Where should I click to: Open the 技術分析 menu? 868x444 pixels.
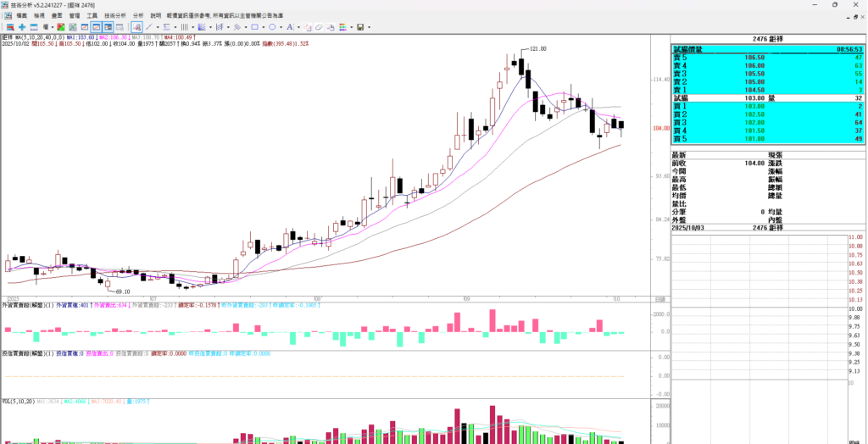point(114,15)
